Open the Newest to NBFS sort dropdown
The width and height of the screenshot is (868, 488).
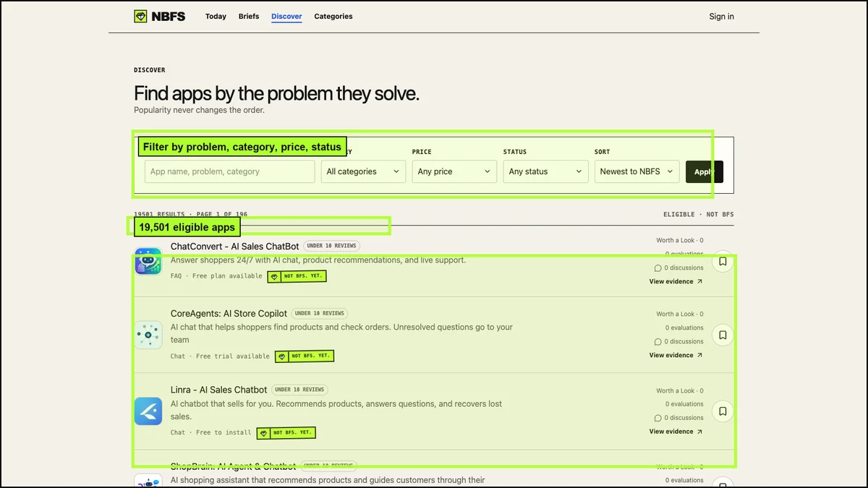pos(637,171)
